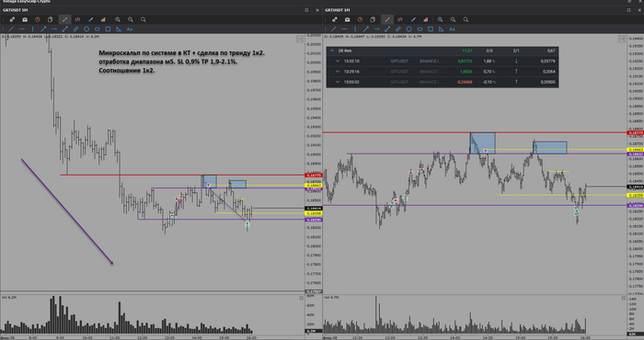Image resolution: width=644 pixels, height=340 pixels.
Task: Click the orange clock icon in GRTUSDT 1M toolbar
Action: 360,19
